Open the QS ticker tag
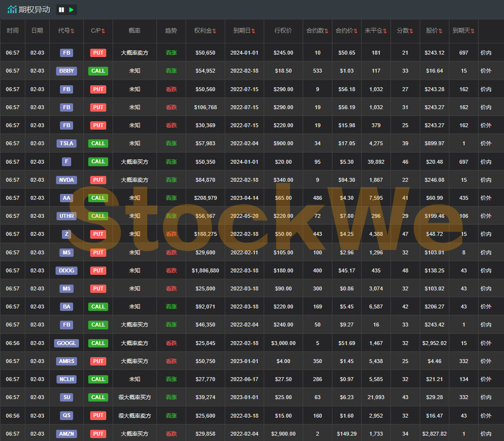The height and width of the screenshot is (441, 504). [67, 416]
